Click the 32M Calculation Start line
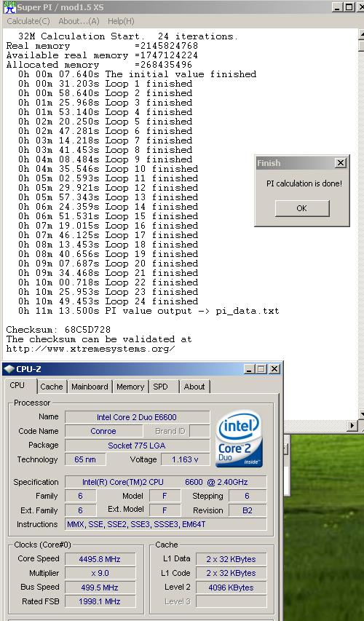The image size is (364, 621). [128, 36]
